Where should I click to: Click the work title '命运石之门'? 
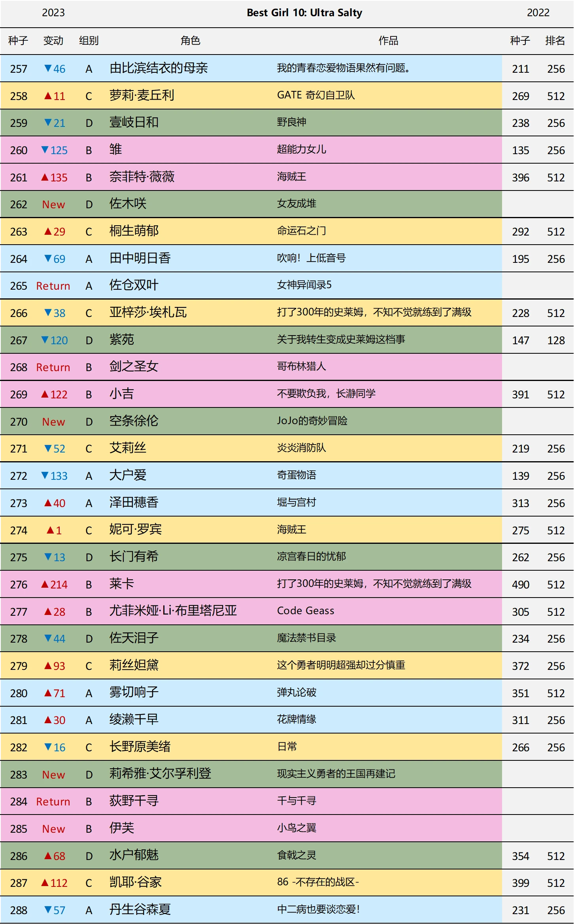coord(301,231)
